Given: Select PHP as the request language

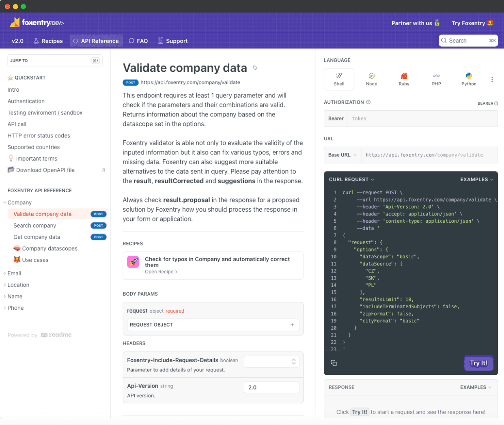Looking at the screenshot, I should click(436, 79).
